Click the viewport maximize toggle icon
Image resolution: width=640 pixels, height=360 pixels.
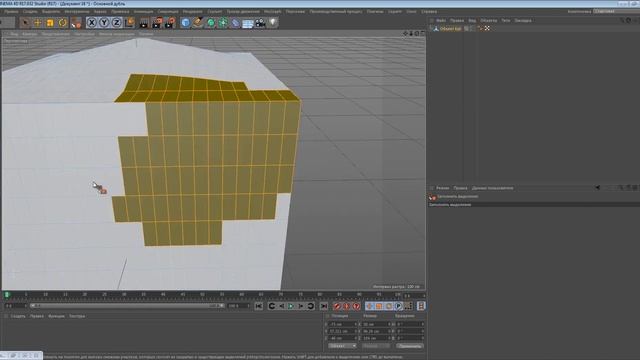pos(422,33)
